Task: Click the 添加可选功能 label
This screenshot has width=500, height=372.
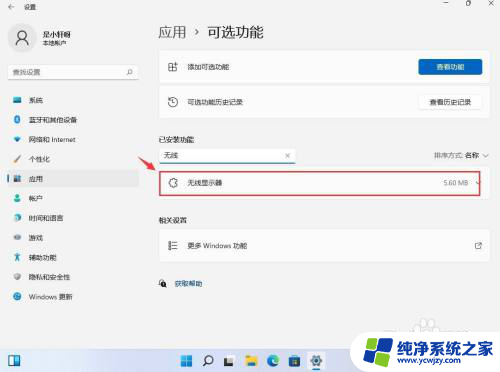Action: (x=208, y=67)
